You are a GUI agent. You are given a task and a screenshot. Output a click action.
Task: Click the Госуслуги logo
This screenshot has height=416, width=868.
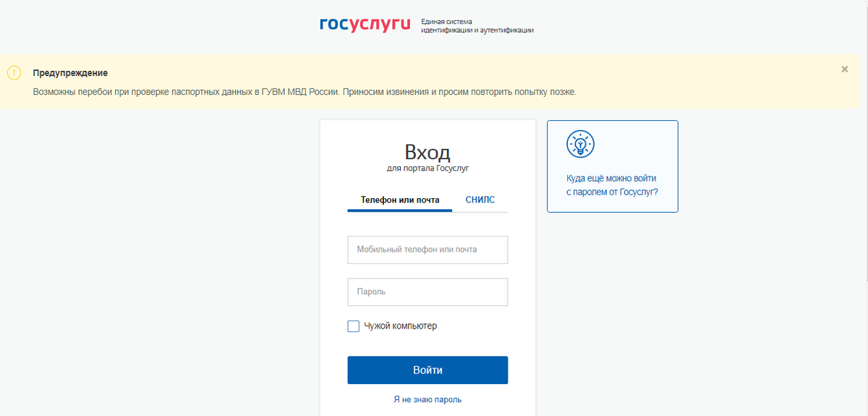(x=365, y=25)
